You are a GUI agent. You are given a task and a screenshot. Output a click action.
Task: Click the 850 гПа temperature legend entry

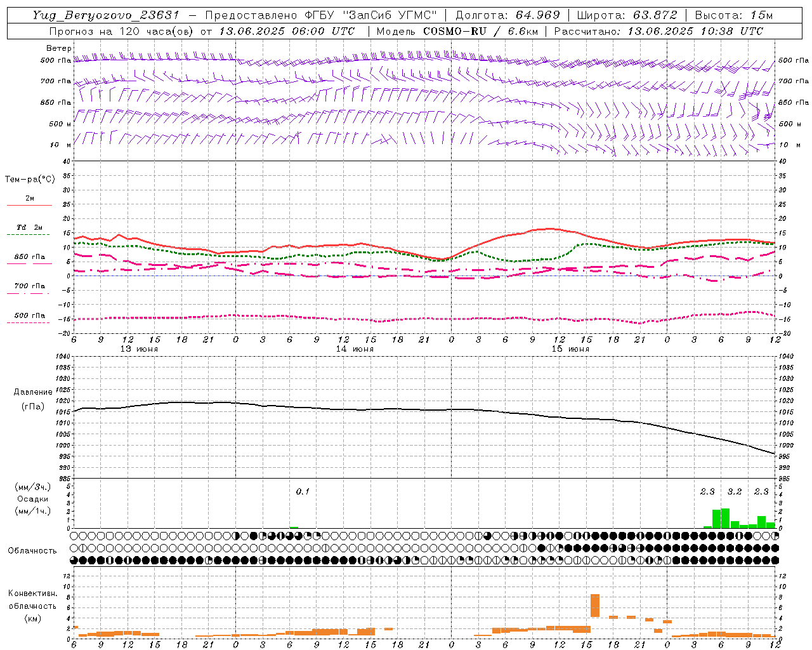(x=29, y=257)
